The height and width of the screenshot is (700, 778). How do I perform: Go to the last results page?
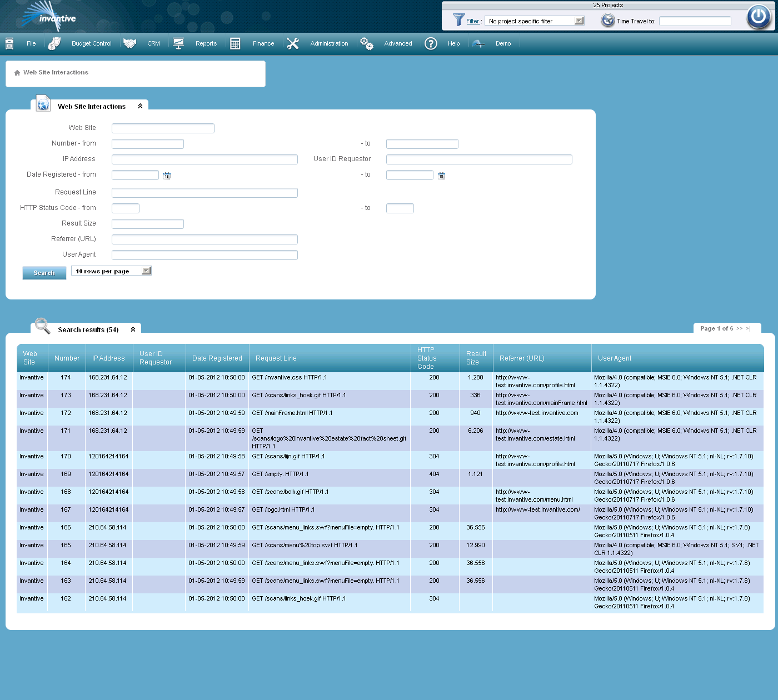point(747,328)
